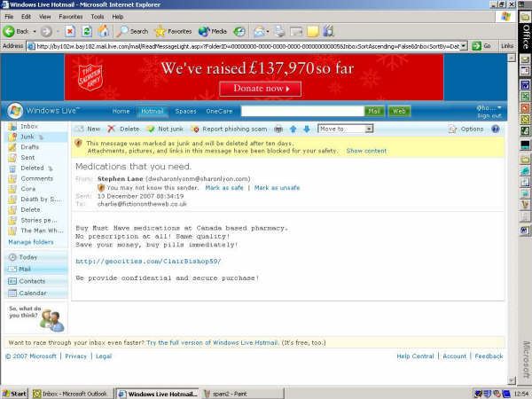Open the Junk folder
Image resolution: width=532 pixels, height=399 pixels.
point(27,137)
